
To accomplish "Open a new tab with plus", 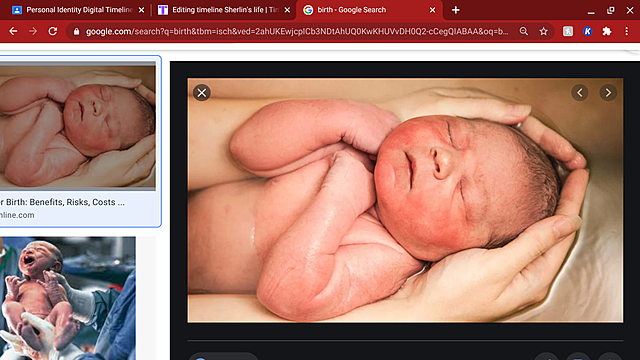I will click(x=456, y=10).
